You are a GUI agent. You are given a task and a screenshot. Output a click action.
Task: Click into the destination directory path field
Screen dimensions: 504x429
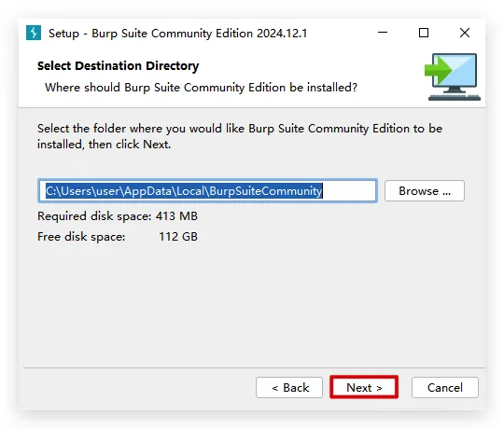pyautogui.click(x=207, y=191)
